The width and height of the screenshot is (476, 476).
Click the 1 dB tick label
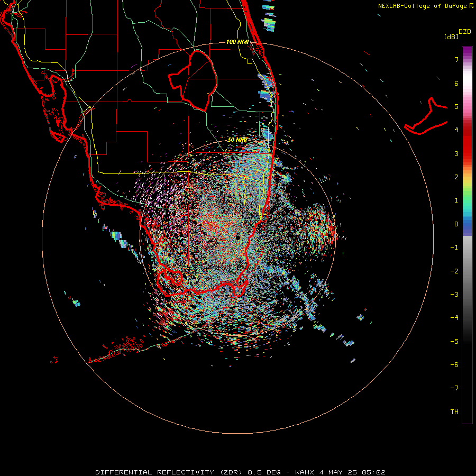coord(456,200)
